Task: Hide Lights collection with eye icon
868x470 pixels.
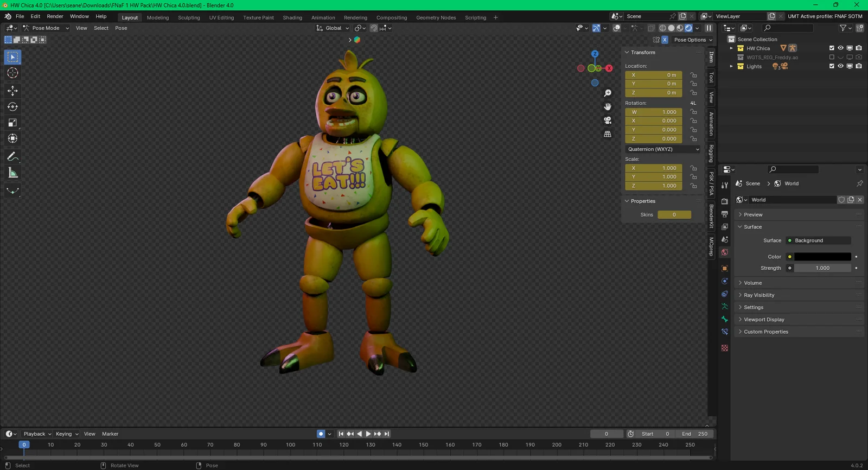Action: [x=841, y=66]
